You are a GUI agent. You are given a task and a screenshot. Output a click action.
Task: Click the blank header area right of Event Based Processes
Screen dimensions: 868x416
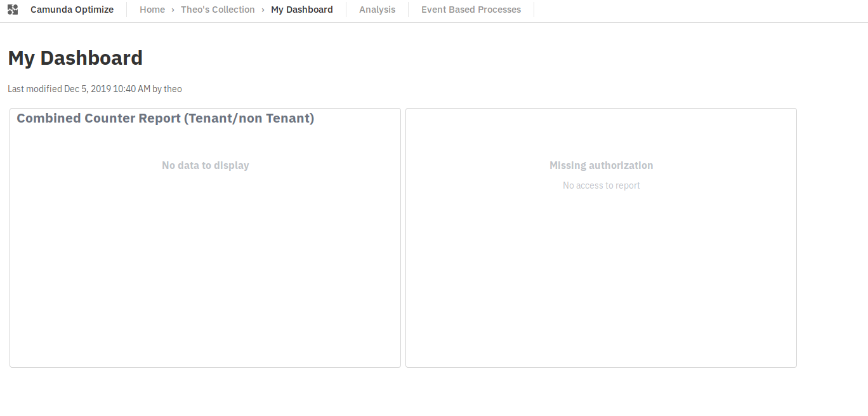[698, 10]
